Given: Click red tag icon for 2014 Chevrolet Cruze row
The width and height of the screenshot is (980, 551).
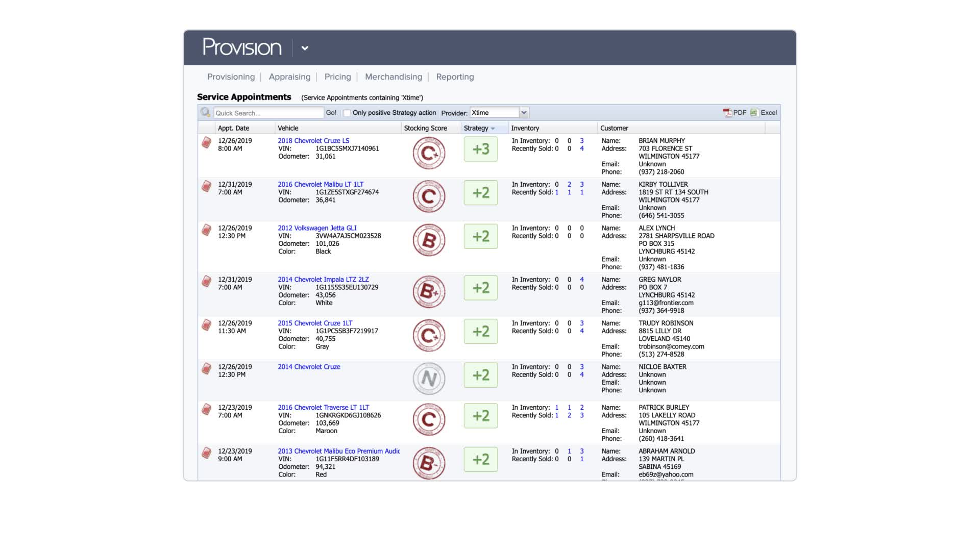Looking at the screenshot, I should point(206,368).
